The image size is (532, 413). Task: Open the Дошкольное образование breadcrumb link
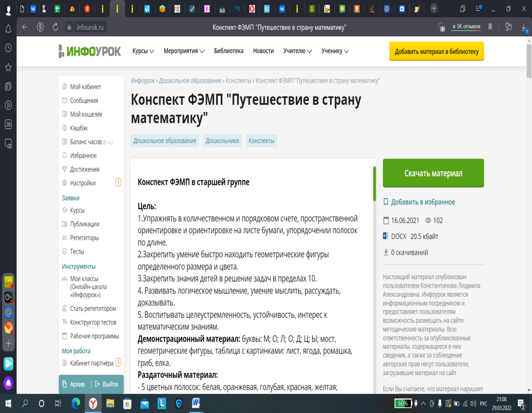(x=190, y=81)
